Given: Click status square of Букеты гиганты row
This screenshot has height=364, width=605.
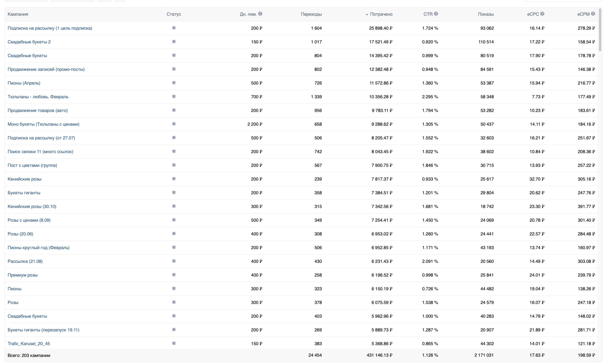Looking at the screenshot, I should click(x=174, y=193).
